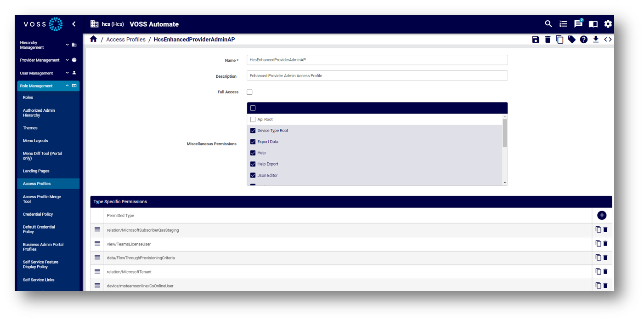Open the search icon in the top bar

[x=548, y=24]
